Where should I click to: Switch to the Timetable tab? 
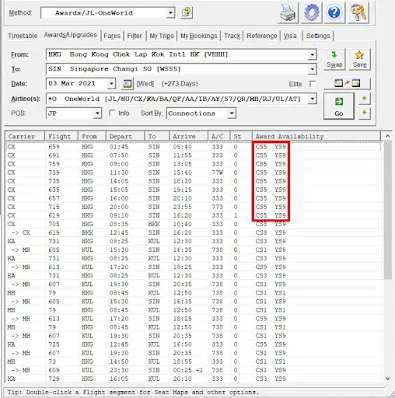click(23, 36)
